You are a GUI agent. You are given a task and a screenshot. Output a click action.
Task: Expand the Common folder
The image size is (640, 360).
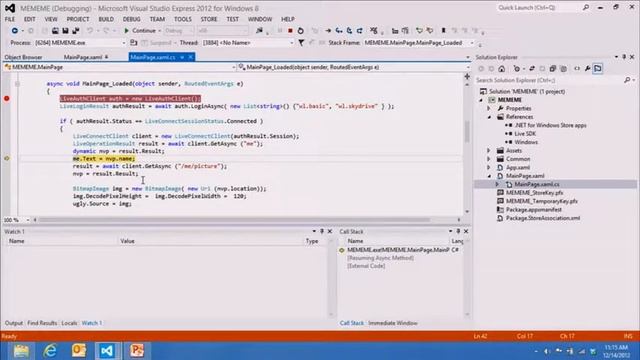[489, 159]
